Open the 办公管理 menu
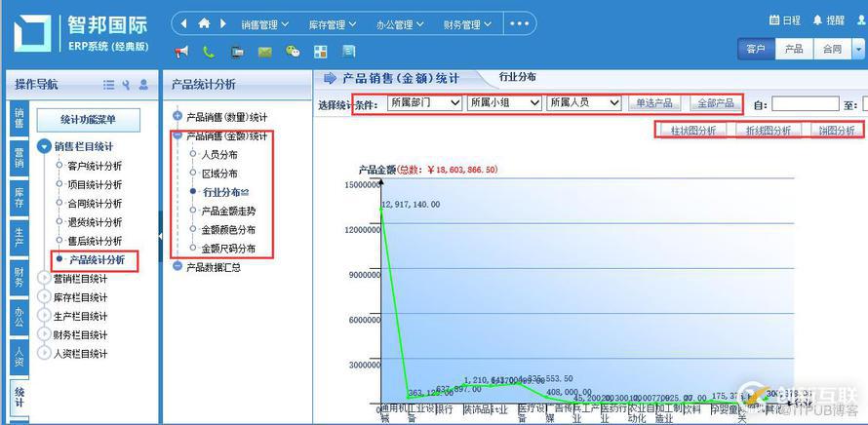 (x=400, y=24)
